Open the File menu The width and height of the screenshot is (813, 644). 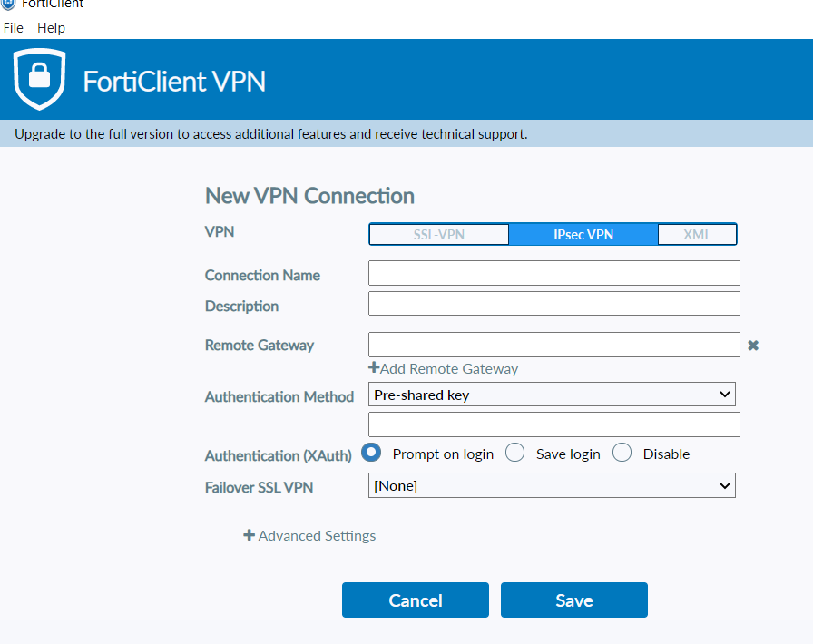pos(13,28)
